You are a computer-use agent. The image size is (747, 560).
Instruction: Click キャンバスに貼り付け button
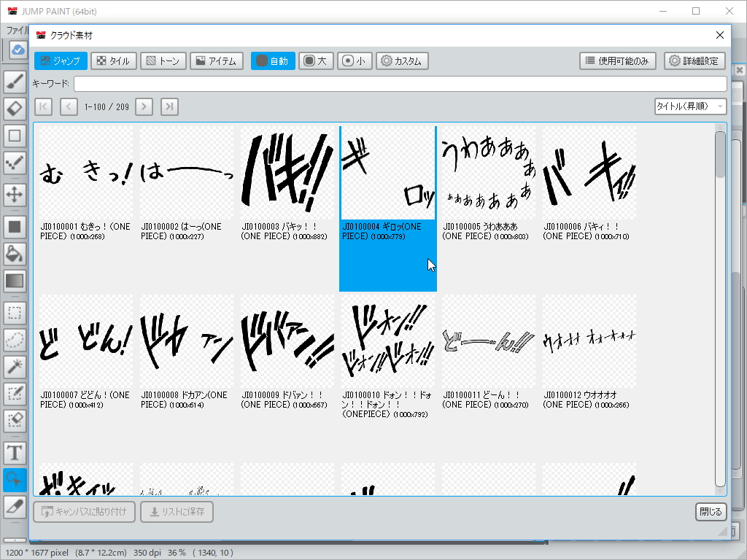85,512
